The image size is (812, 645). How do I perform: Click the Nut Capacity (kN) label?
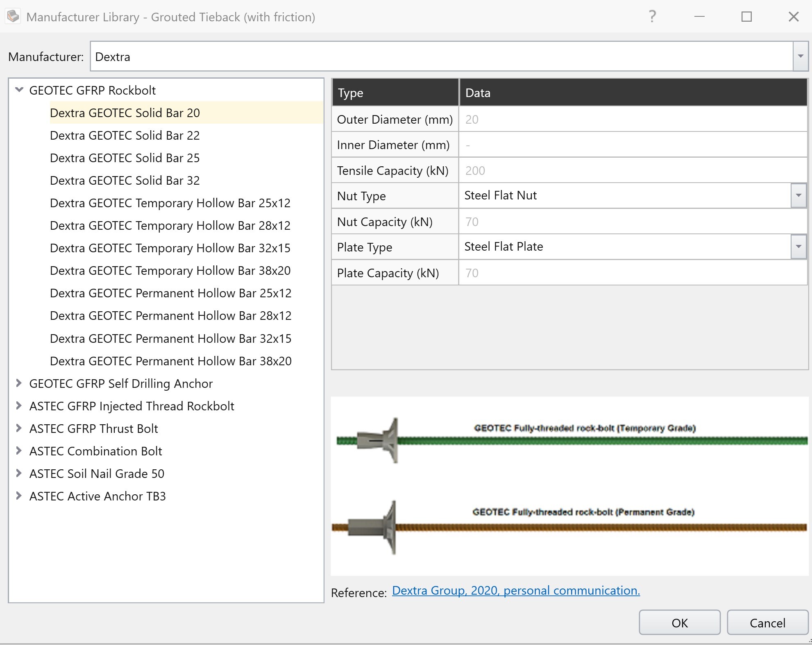click(395, 222)
